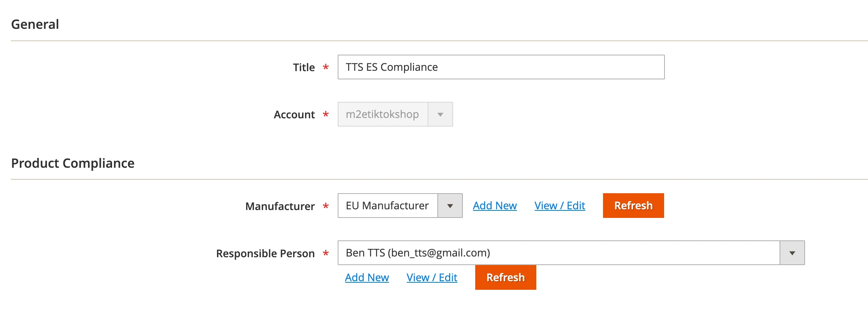Screen dimensions: 868x328
Task: Select the EU Manufacturer value text
Action: tap(387, 206)
